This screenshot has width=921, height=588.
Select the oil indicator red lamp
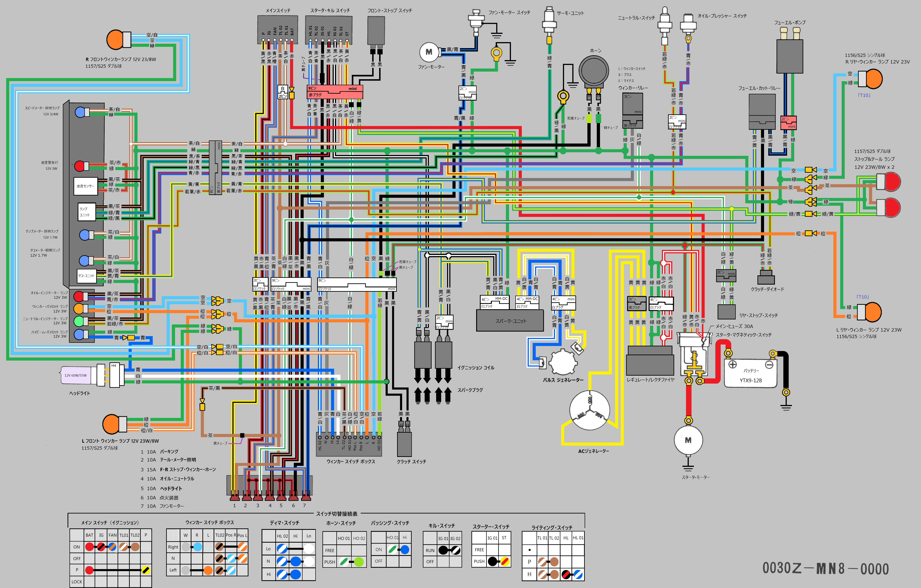[x=78, y=296]
